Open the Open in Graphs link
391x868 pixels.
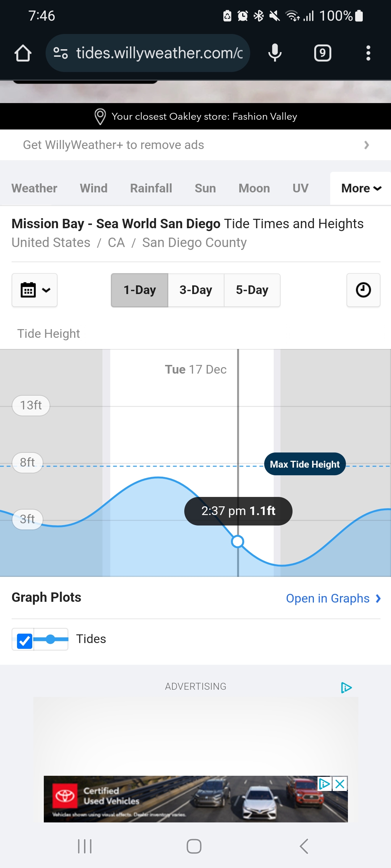tap(333, 599)
